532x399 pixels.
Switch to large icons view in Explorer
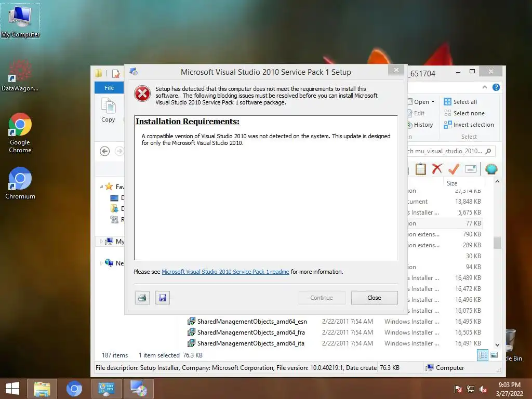[x=494, y=355]
